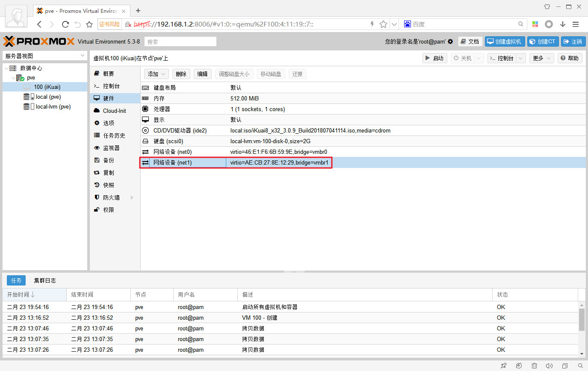Open 任务历史 in the side menu
The height and width of the screenshot is (371, 588).
115,135
